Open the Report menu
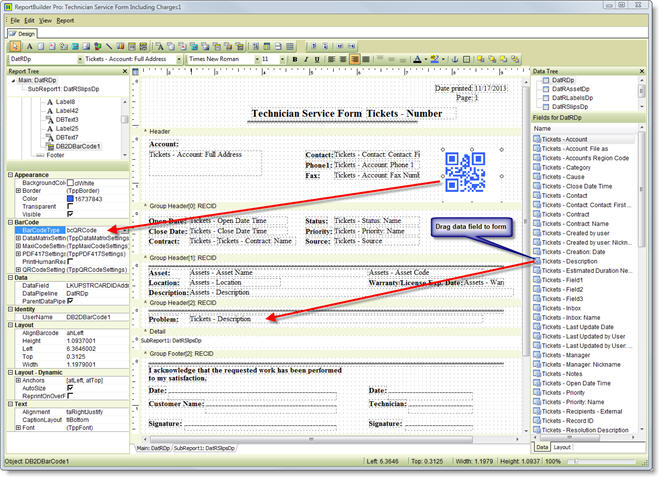 [65, 19]
